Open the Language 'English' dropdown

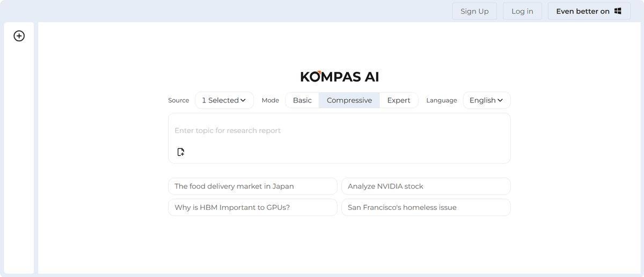point(487,100)
